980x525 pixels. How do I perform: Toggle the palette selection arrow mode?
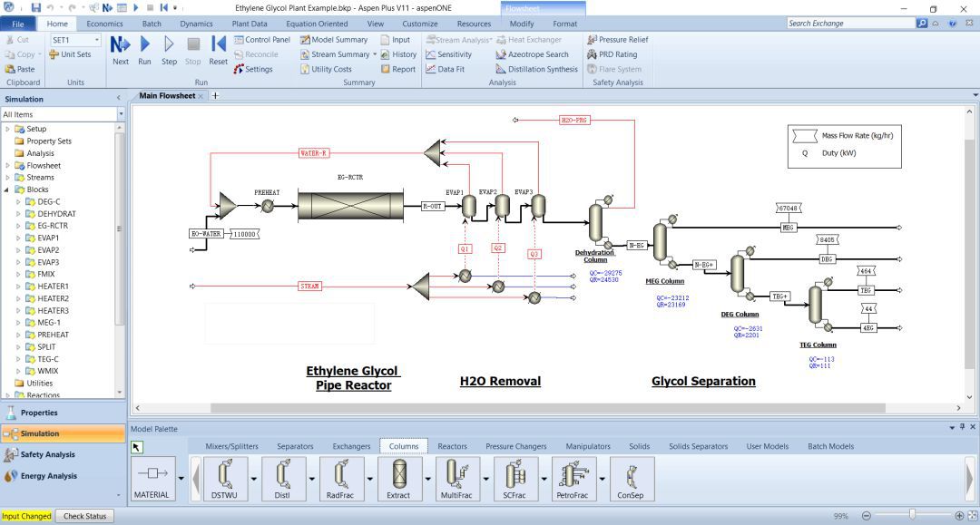pos(137,447)
